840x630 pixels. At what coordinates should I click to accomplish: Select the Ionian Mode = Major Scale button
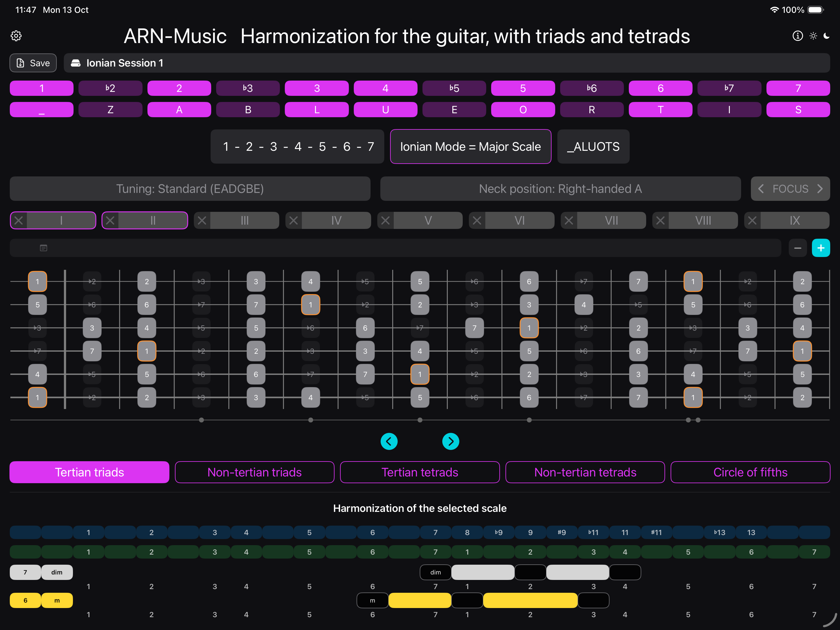tap(470, 147)
